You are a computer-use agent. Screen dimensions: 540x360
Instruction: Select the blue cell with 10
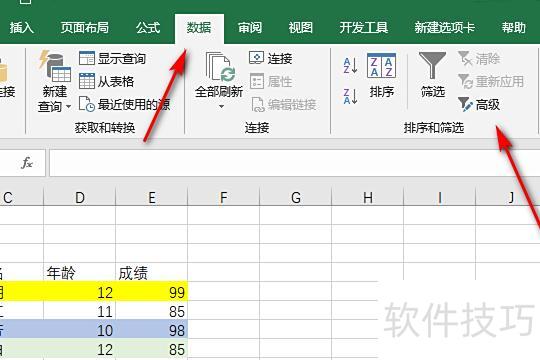pyautogui.click(x=80, y=330)
